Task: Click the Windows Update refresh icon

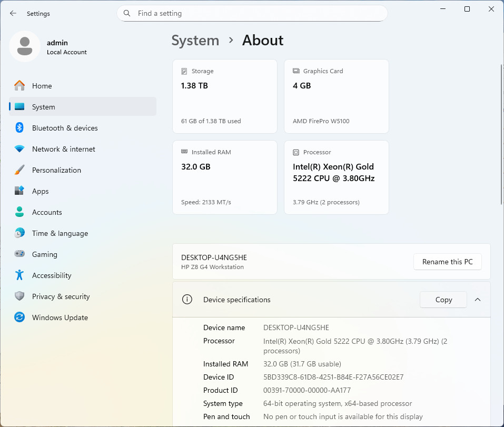Action: pos(19,317)
